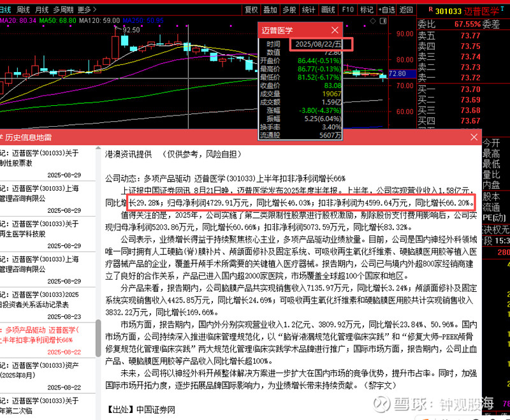
Task: Activate the 画线 drawing tool
Action: point(328,10)
